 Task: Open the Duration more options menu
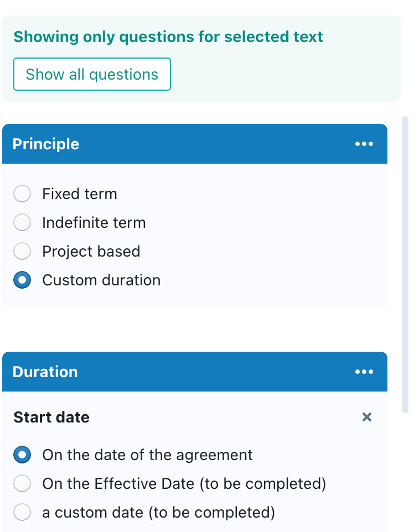click(x=364, y=372)
